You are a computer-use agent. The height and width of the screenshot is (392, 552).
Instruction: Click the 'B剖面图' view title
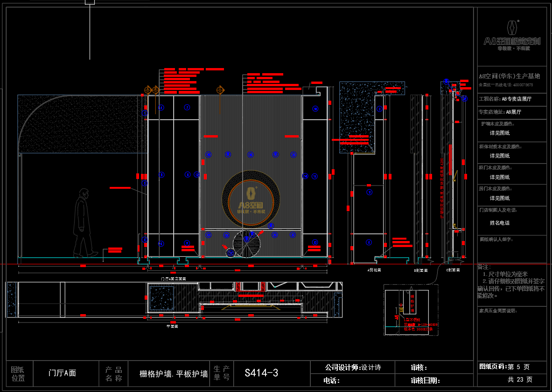[x=421, y=270]
